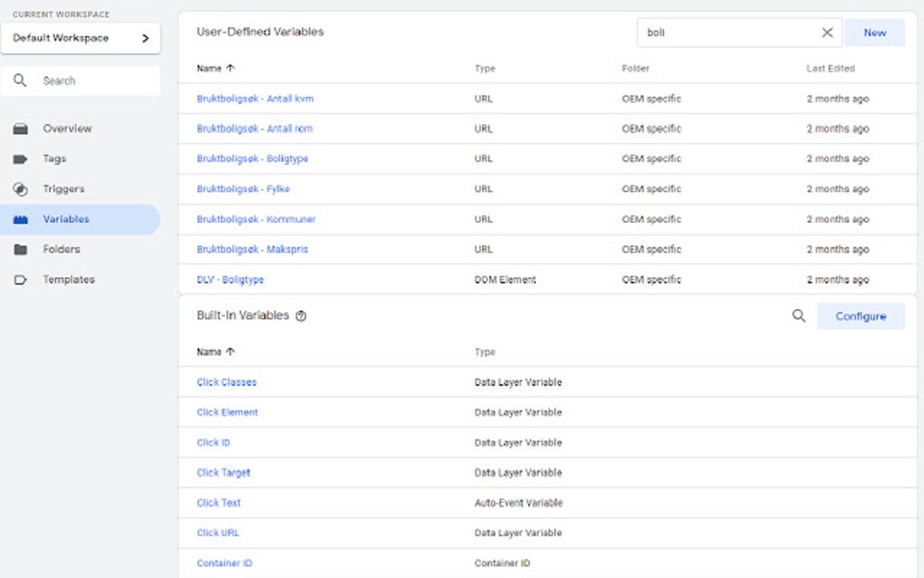Clear the boli search with the X icon

click(827, 32)
